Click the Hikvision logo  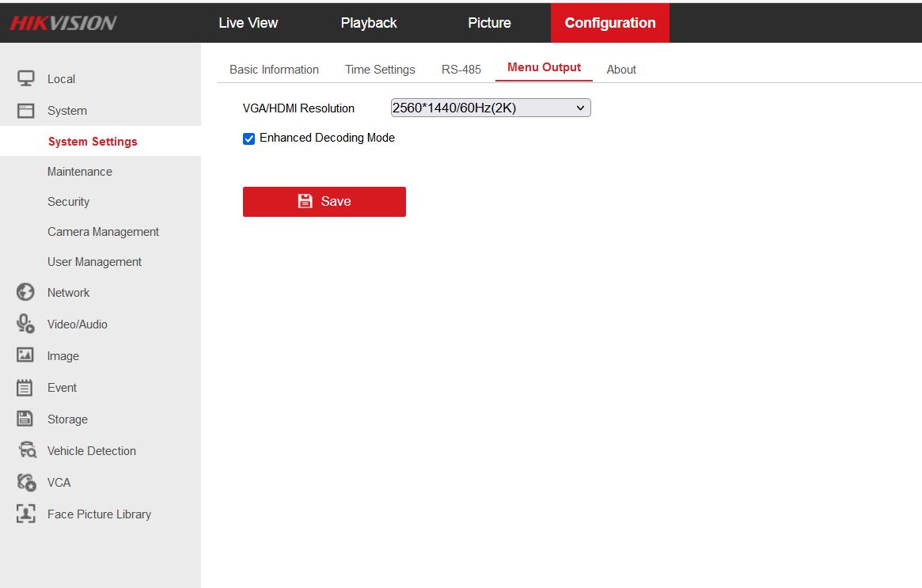coord(63,23)
